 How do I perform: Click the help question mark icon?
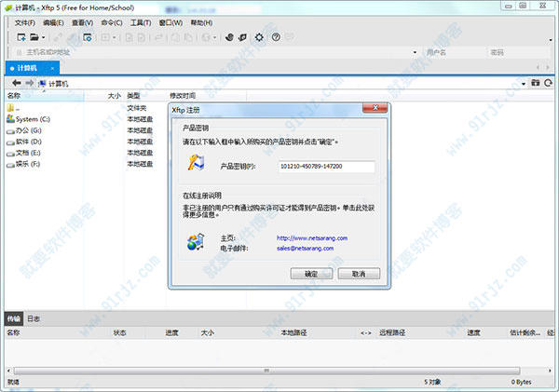point(275,37)
